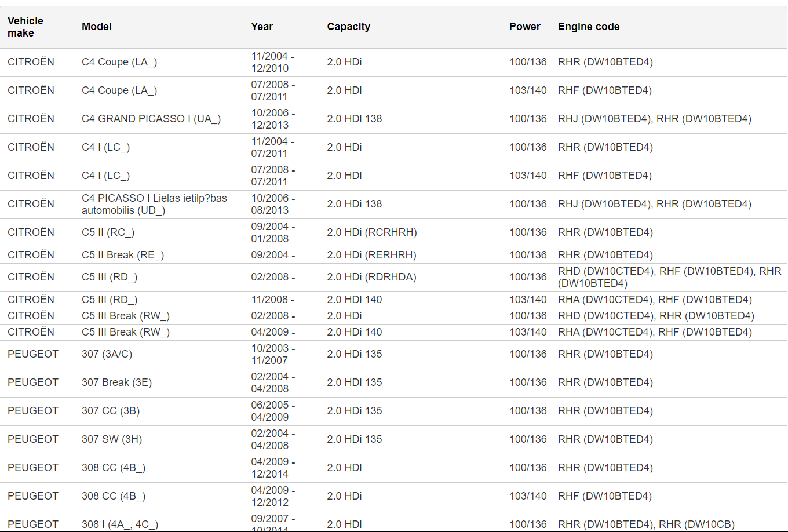Click the C5 II Break (RE_) model cell
This screenshot has width=788, height=532.
point(123,255)
